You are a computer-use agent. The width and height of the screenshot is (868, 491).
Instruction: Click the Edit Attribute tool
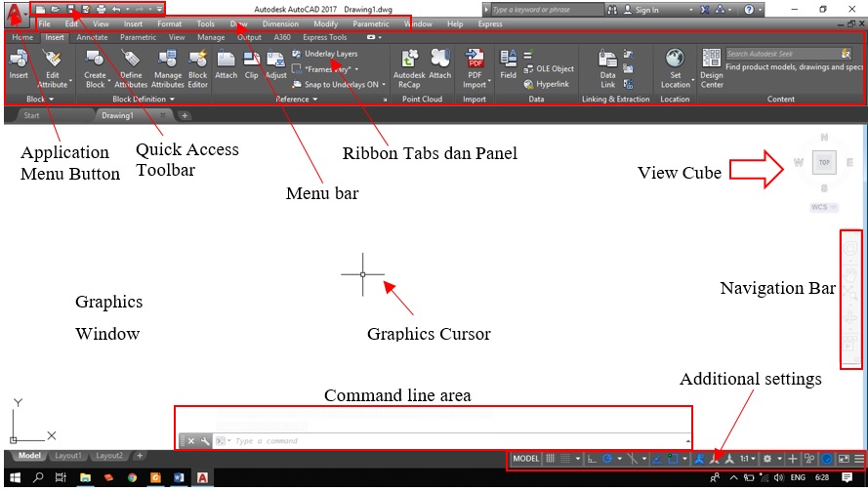click(53, 68)
